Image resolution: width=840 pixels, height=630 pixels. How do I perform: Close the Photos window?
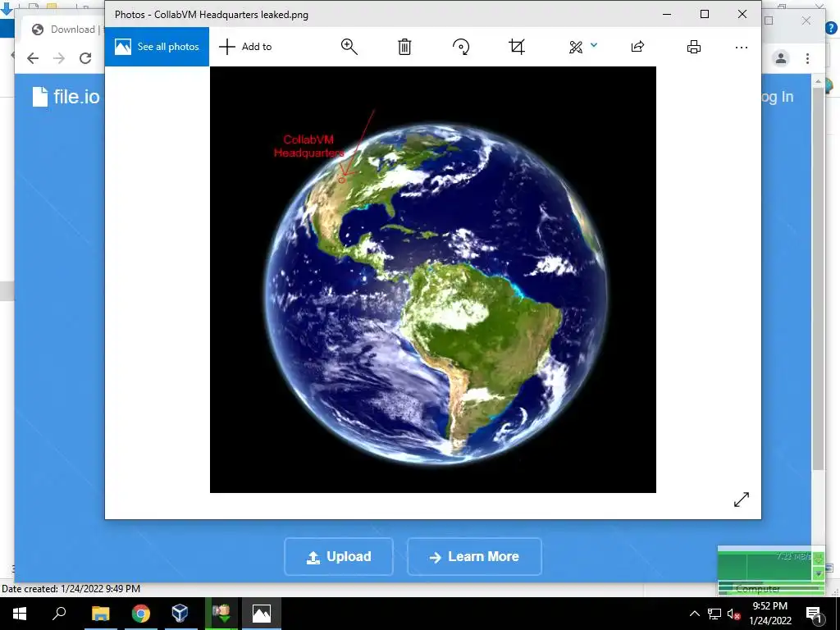(742, 15)
